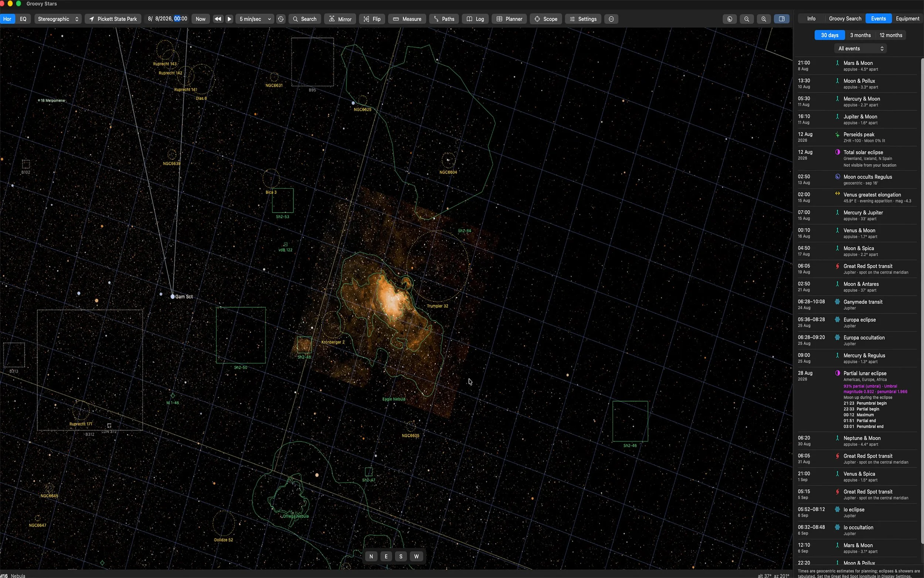The image size is (924, 578).
Task: Open the observing Log
Action: click(475, 19)
